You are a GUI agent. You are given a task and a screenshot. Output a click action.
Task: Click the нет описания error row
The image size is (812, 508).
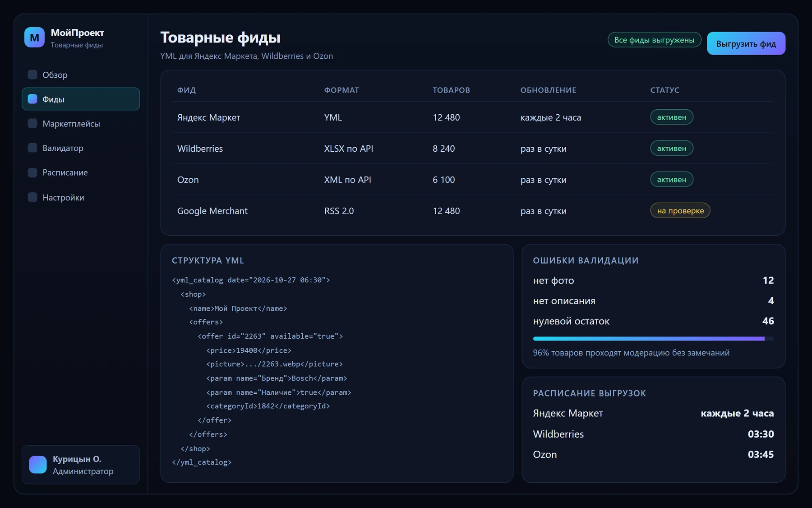tap(653, 301)
